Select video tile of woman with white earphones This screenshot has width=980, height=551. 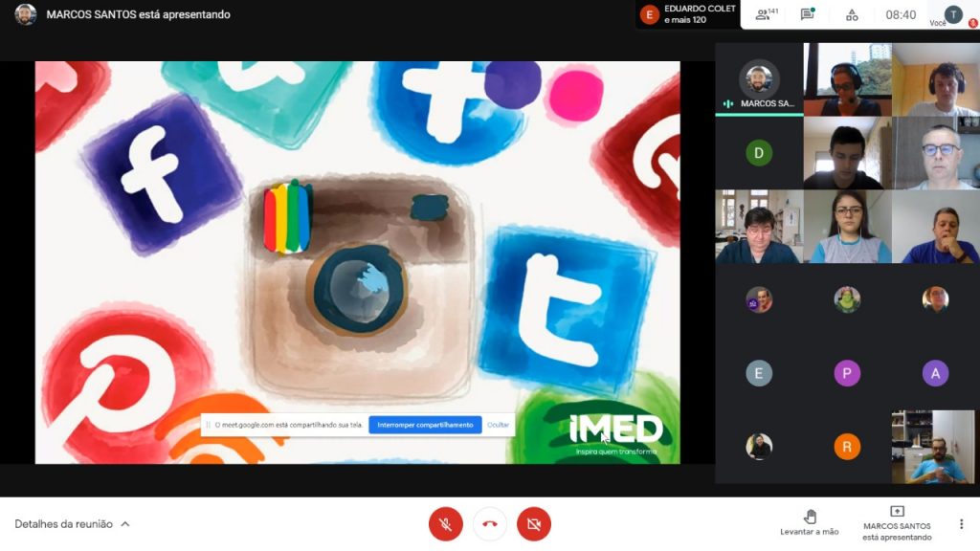pos(848,226)
